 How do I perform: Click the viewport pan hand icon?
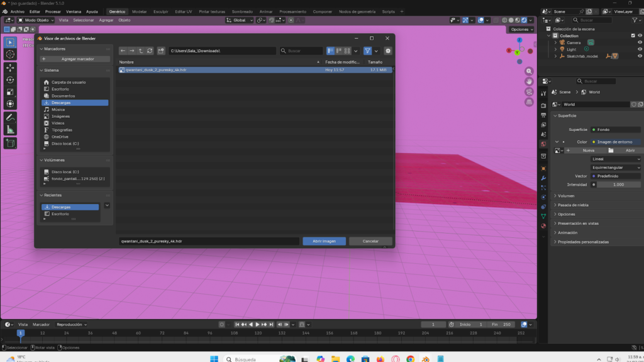click(x=529, y=81)
